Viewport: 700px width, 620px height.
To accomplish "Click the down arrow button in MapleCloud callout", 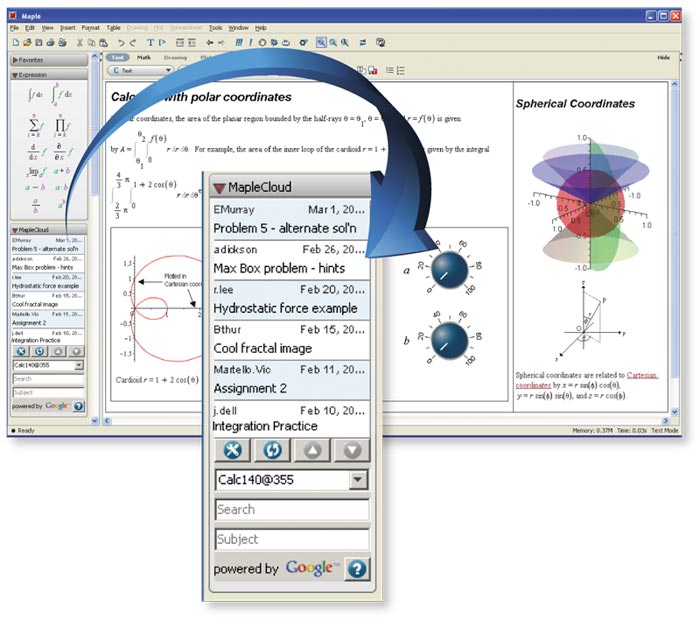I will click(x=350, y=450).
